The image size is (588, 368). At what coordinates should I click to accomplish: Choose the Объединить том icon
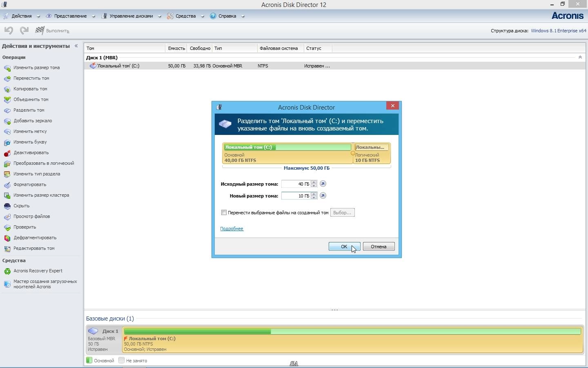(7, 100)
